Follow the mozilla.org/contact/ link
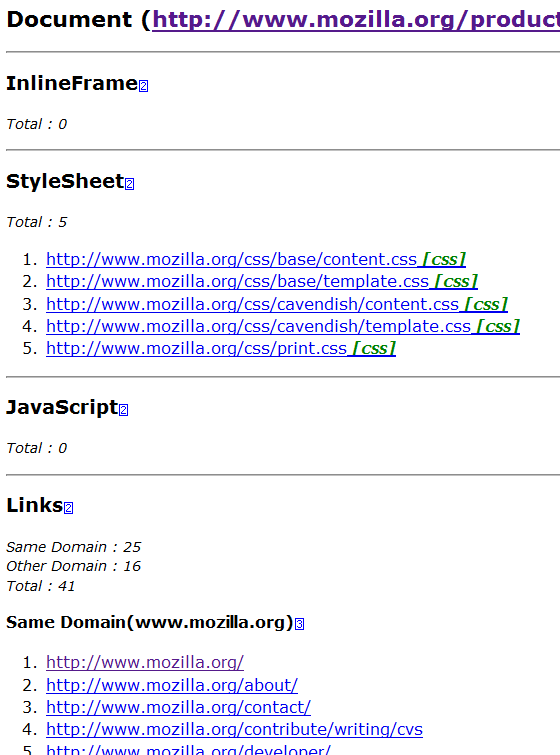Screen dimensions: 560x755 tap(178, 707)
